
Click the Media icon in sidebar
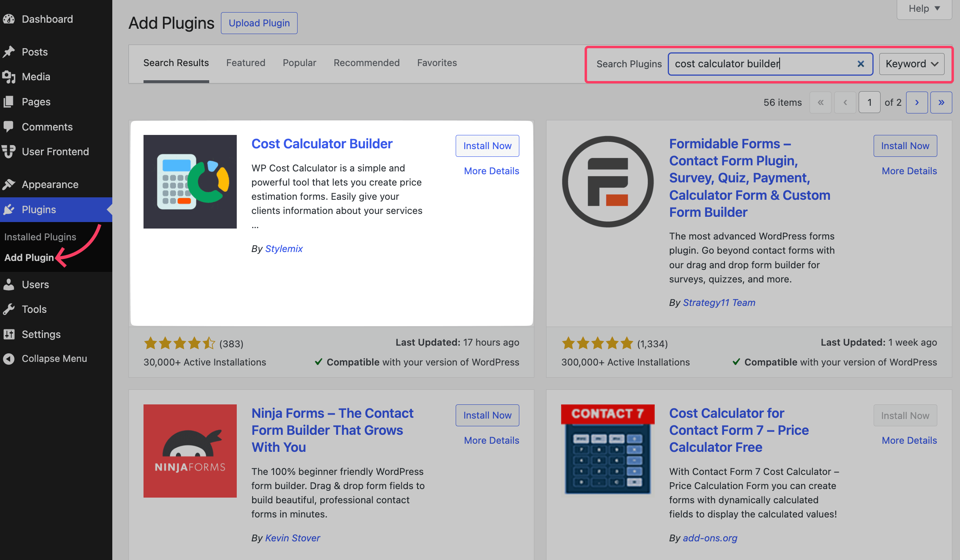9,77
